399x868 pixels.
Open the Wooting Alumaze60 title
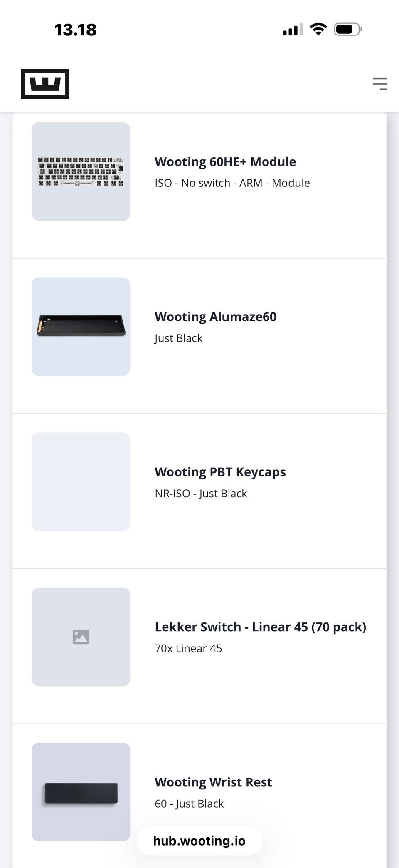point(215,317)
